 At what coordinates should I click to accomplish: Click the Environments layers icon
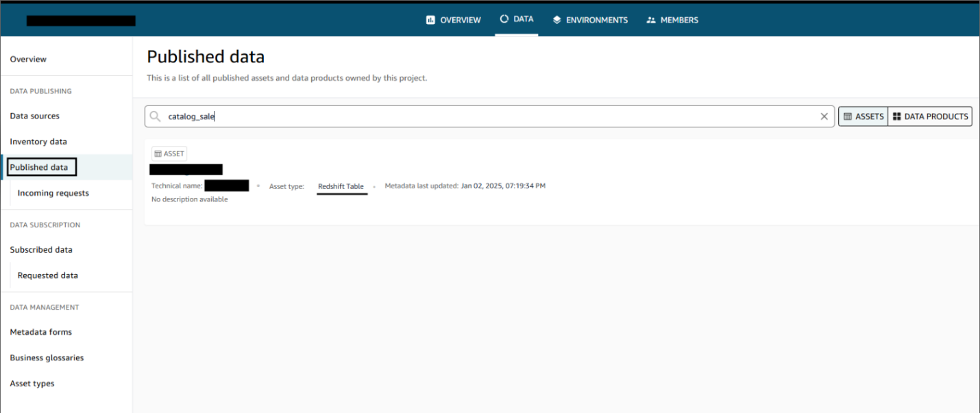557,20
